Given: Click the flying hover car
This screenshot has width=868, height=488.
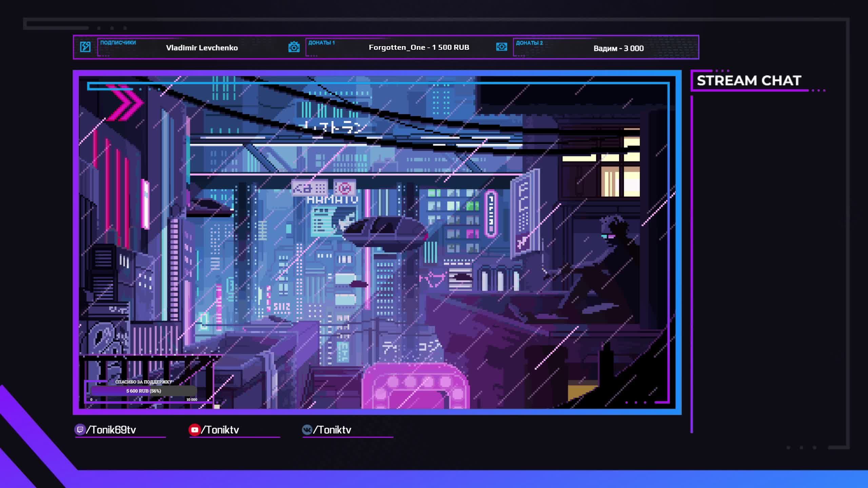Looking at the screenshot, I should point(385,233).
